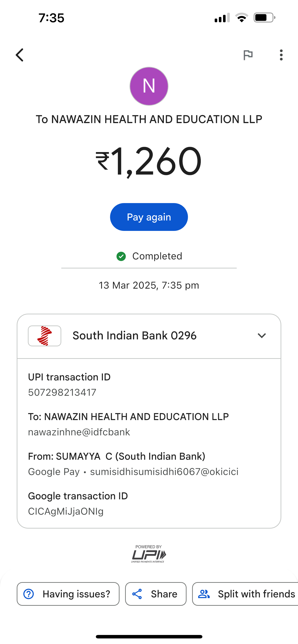Tap the UPI transaction ID number

(x=62, y=392)
